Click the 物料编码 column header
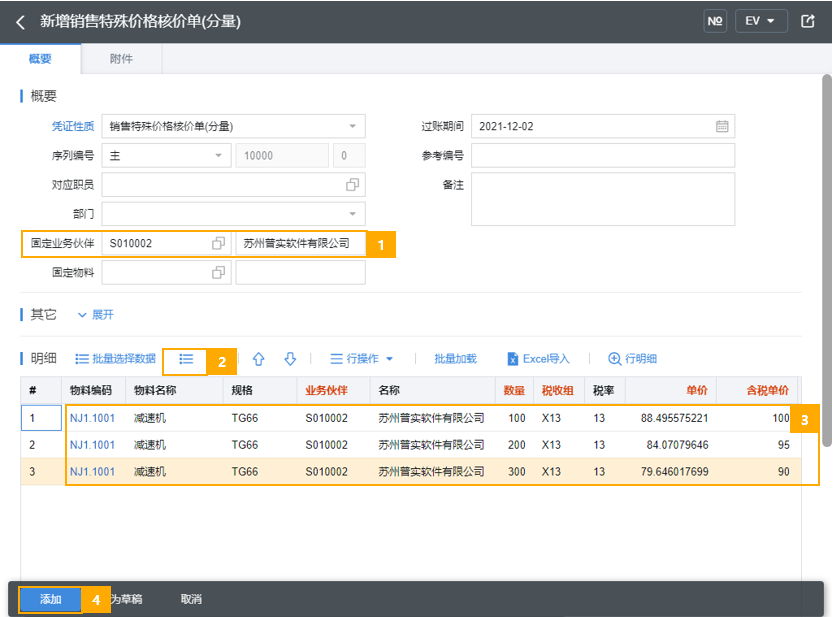 (x=91, y=390)
